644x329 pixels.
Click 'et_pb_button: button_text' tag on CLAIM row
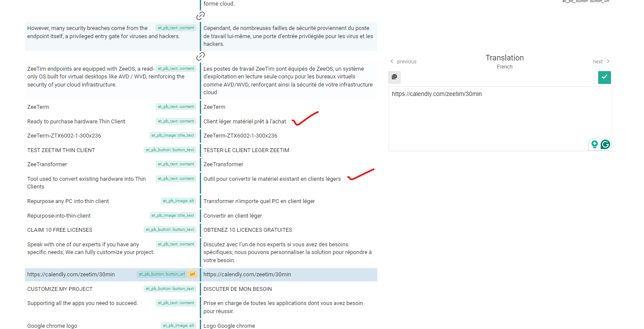(170, 230)
